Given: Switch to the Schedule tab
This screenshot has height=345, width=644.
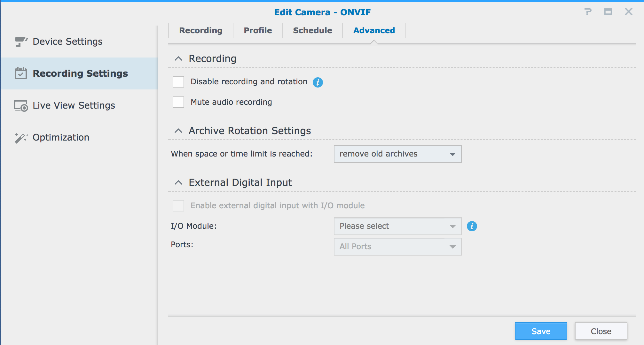Looking at the screenshot, I should pyautogui.click(x=312, y=31).
